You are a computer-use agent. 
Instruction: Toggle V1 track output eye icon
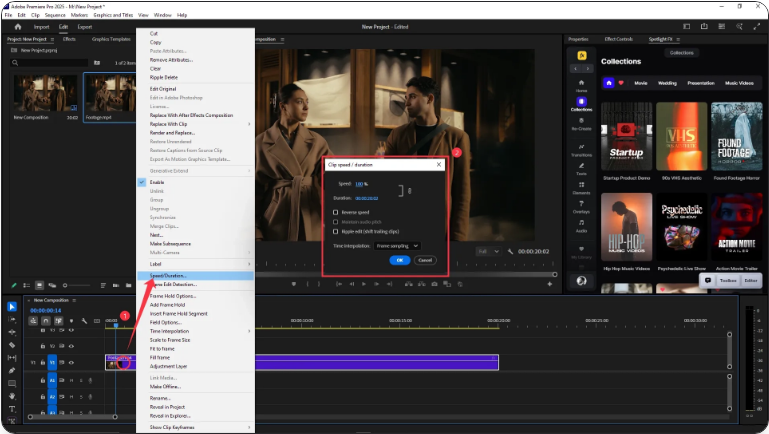pyautogui.click(x=72, y=362)
